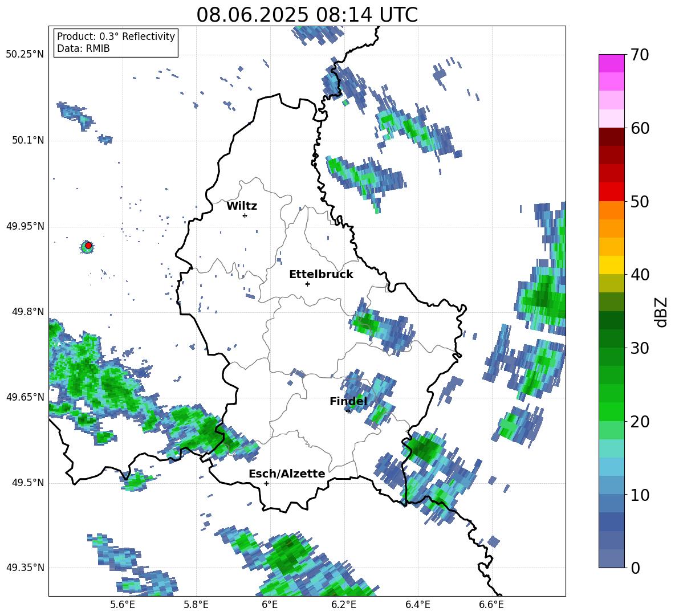Image resolution: width=675 pixels, height=616 pixels.
Task: Click the dark red colorbar swatch below 60
Action: coord(611,137)
